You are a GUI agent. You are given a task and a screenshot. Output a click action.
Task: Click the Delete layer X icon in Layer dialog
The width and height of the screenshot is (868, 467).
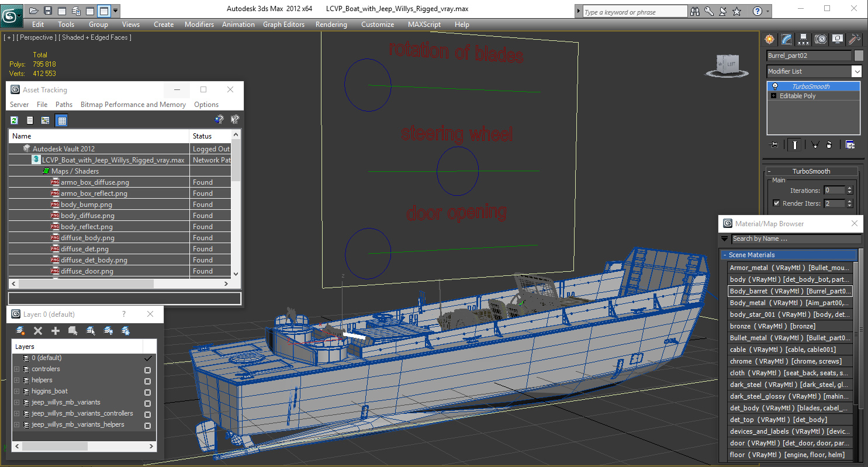[x=38, y=331]
